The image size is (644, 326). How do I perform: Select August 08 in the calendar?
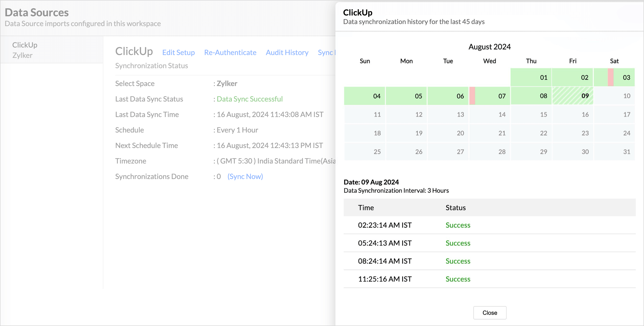click(531, 96)
